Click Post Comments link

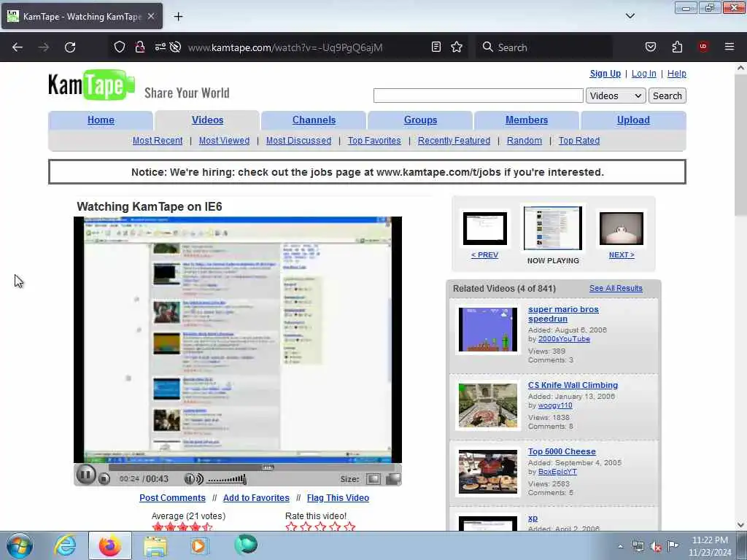click(x=172, y=497)
